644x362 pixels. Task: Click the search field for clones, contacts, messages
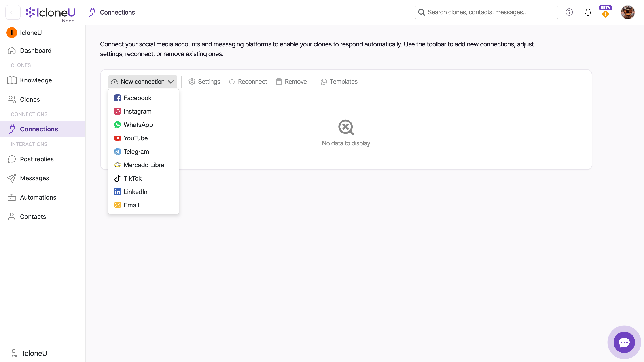click(x=486, y=12)
